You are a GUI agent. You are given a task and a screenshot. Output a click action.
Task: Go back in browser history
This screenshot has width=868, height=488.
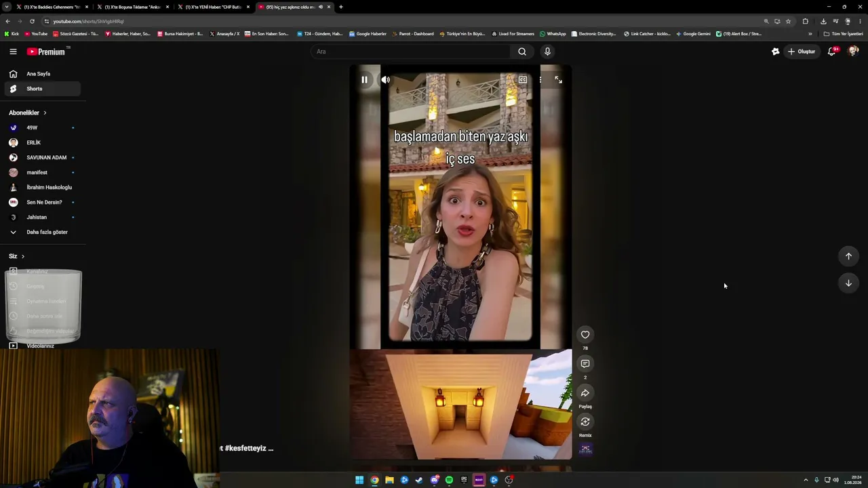[x=7, y=21]
